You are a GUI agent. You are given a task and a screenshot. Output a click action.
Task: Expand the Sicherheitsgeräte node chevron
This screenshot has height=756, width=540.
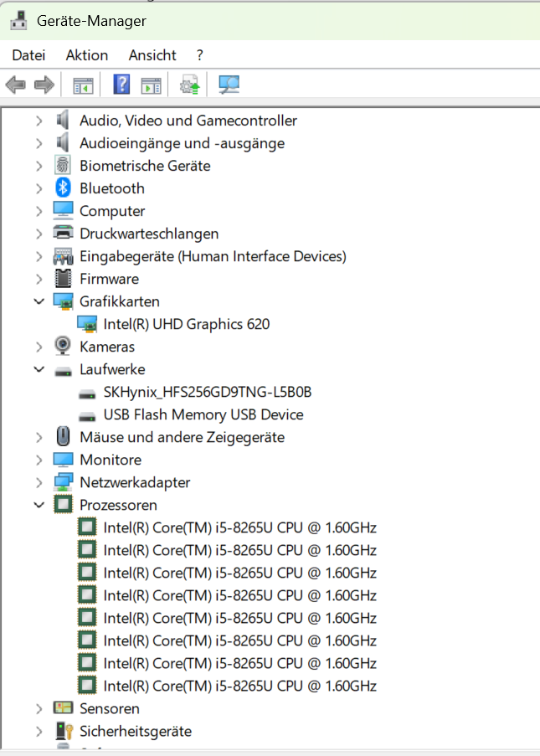[x=39, y=731]
